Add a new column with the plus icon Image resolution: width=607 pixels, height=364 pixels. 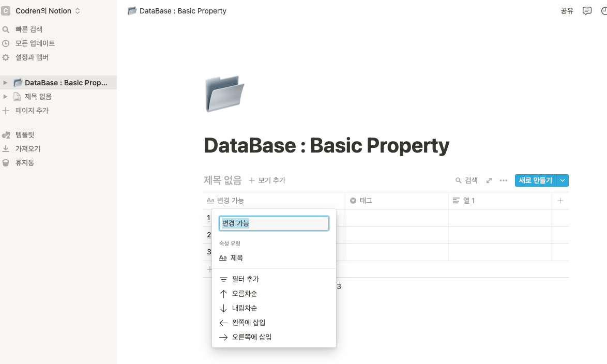pos(560,201)
